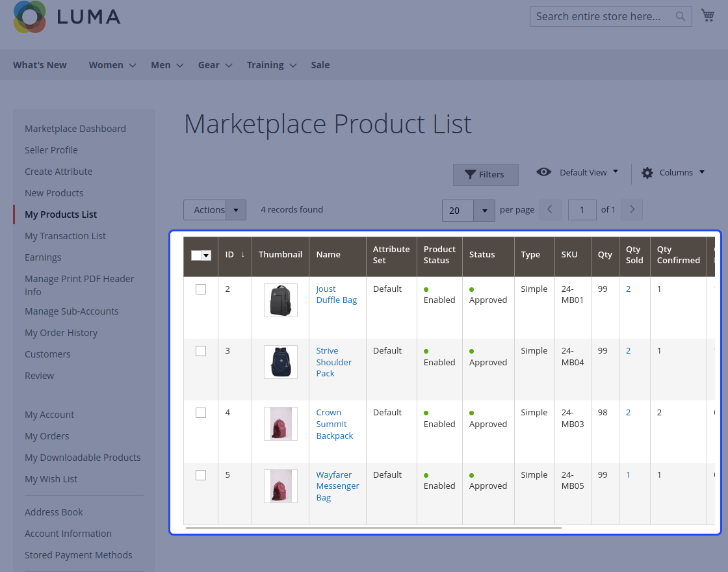Open Review in sidebar
Viewport: 728px width, 572px height.
pos(39,375)
